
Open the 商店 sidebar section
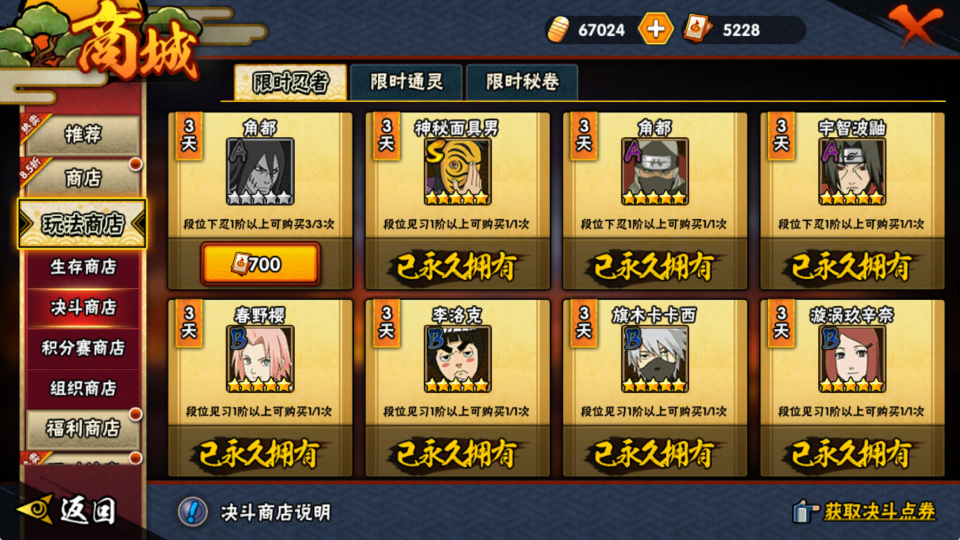pyautogui.click(x=83, y=178)
